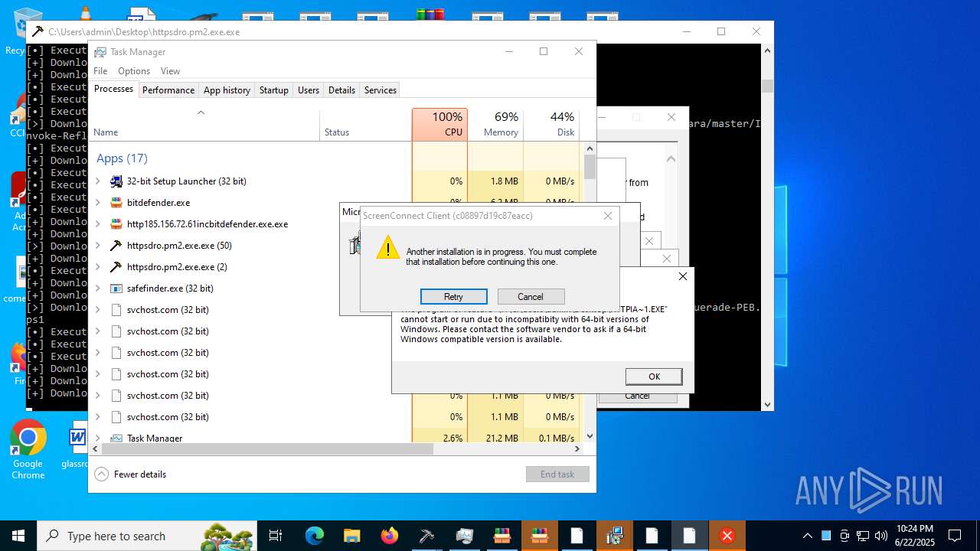Screen dimensions: 980x551
Task: Open Google Chrome from the desktop
Action: [x=28, y=450]
